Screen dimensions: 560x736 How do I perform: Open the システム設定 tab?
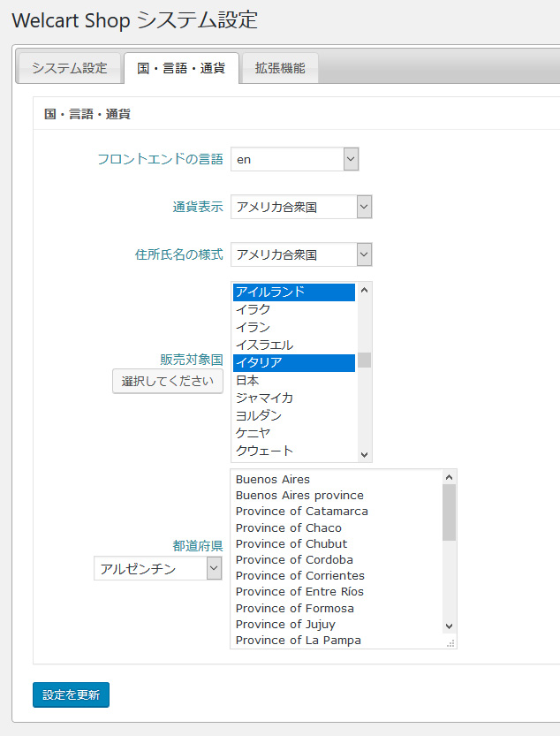pyautogui.click(x=70, y=68)
